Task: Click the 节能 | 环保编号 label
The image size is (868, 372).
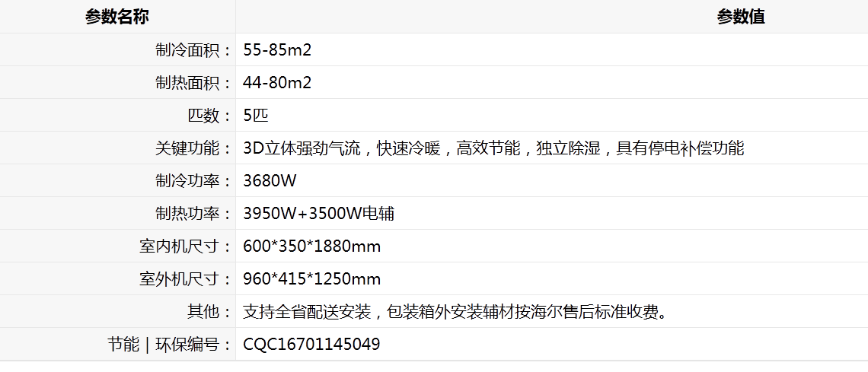Action: pyautogui.click(x=169, y=345)
